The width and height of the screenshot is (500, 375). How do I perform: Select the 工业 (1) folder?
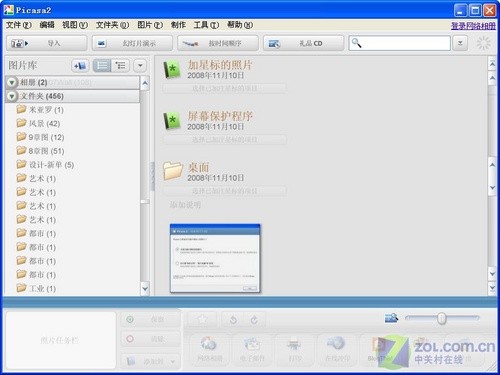coord(36,288)
